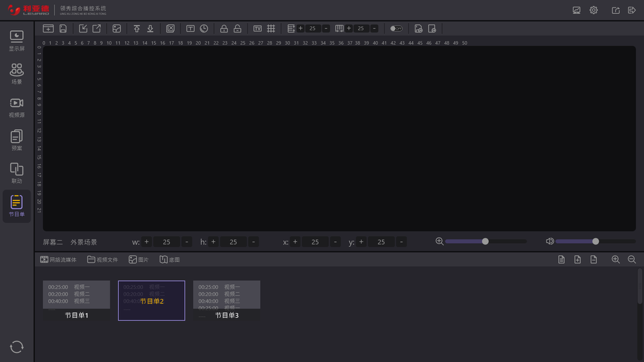Decrease the h height value

pos(253,242)
